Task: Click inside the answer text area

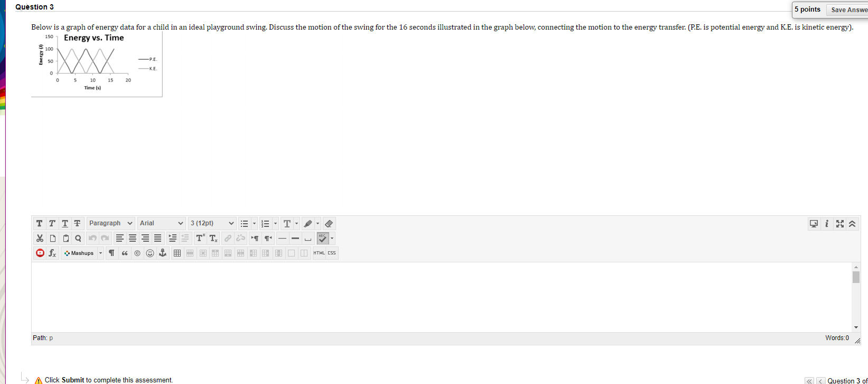Action: pyautogui.click(x=442, y=297)
